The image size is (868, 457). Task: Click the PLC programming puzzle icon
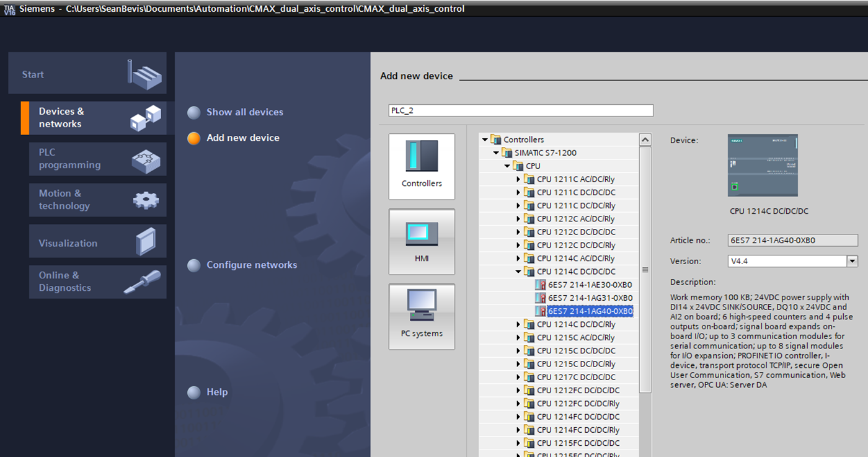[146, 161]
